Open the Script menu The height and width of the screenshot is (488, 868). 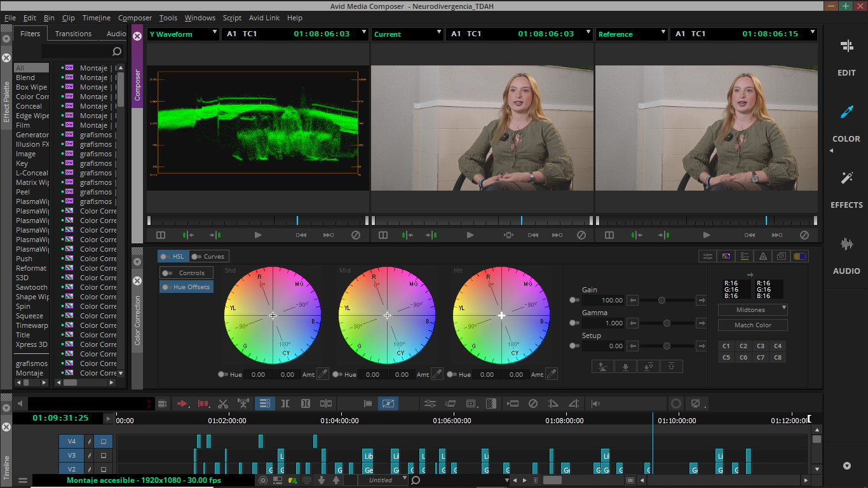coord(232,18)
